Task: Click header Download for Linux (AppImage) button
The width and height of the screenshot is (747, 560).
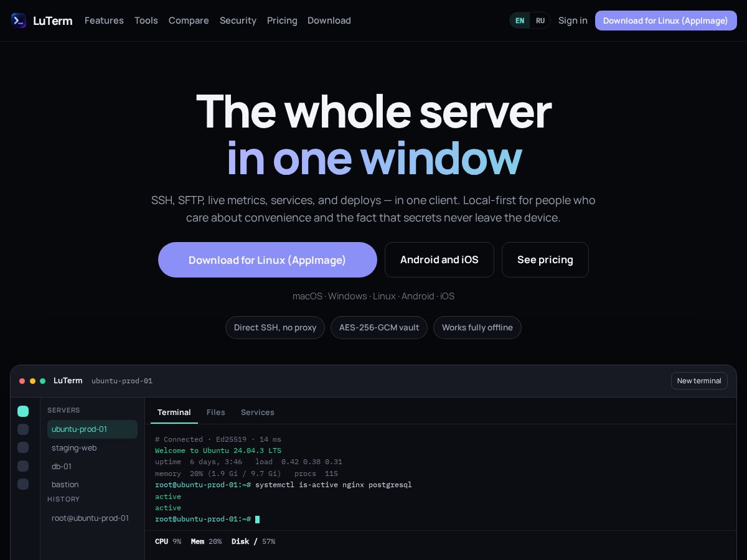Action: (x=665, y=21)
